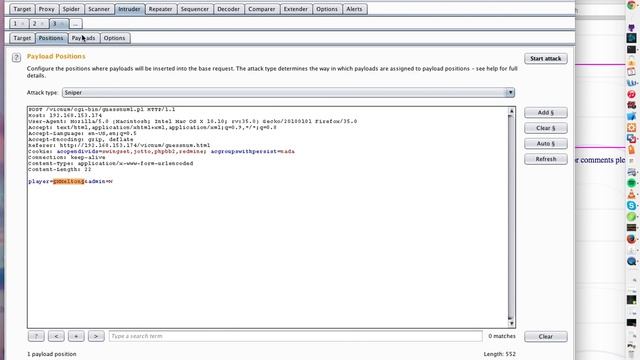The image size is (640, 360).
Task: Open QuickTime Player in the dock
Action: [631, 261]
